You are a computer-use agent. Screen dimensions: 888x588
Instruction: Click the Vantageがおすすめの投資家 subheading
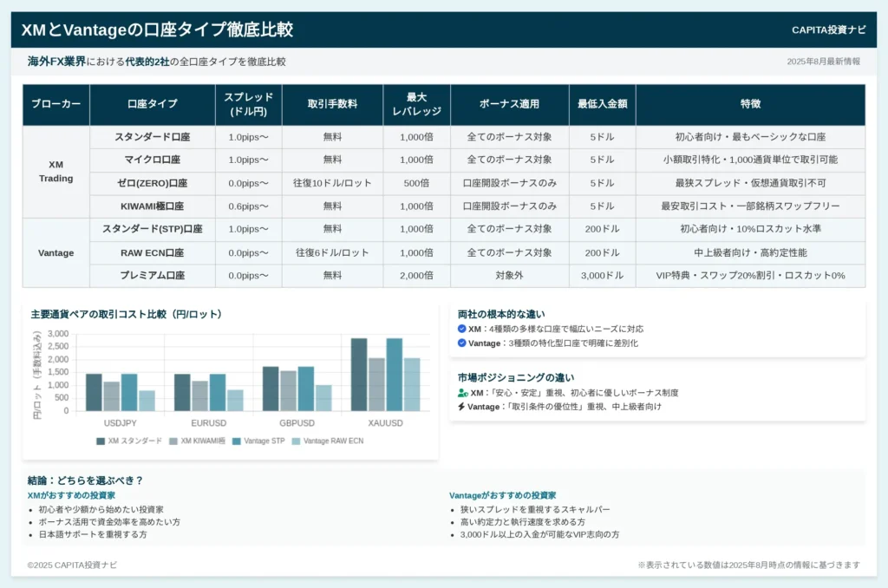pyautogui.click(x=502, y=495)
